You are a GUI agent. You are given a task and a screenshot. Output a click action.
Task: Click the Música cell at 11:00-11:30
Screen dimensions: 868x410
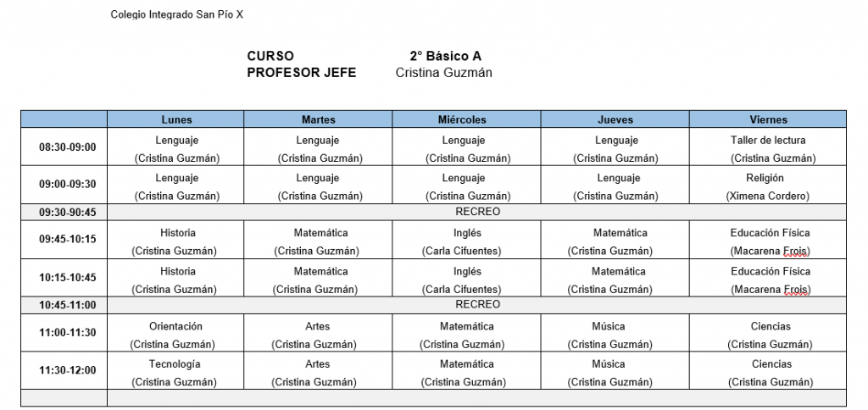click(x=615, y=333)
